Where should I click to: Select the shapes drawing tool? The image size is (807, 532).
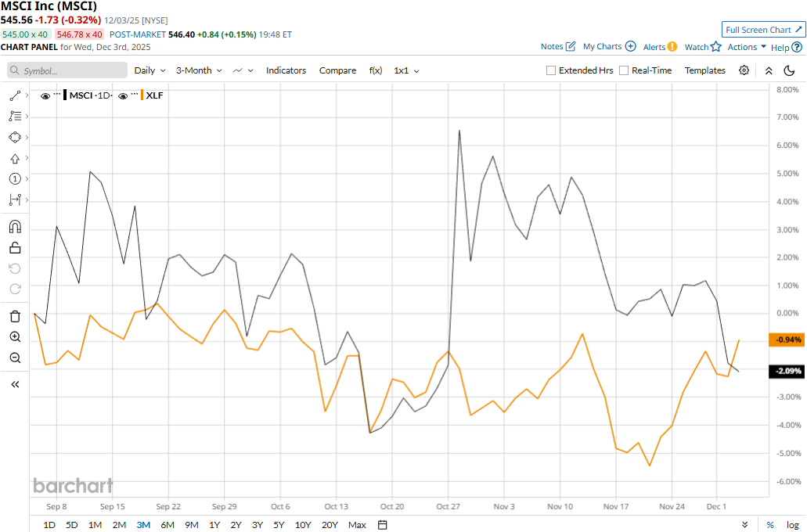coord(15,138)
